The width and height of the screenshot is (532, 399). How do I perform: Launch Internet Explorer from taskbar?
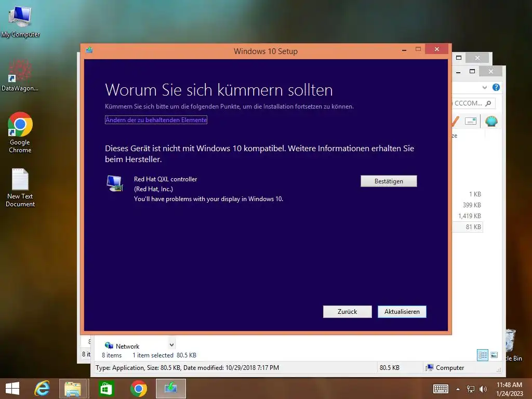point(42,389)
